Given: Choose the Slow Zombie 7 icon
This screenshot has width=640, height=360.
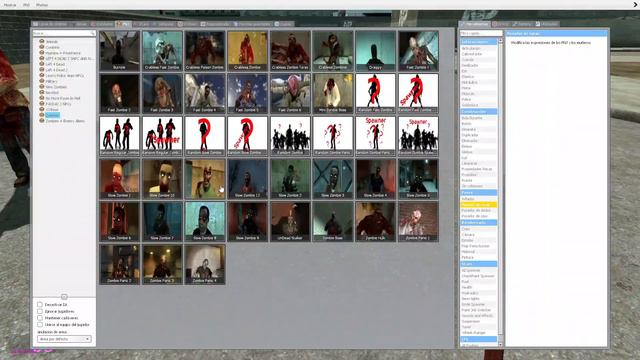Looking at the screenshot, I should coord(162,222).
